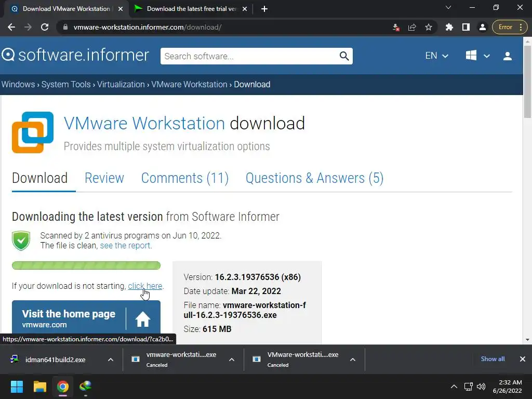Click Show all downloads
532x399 pixels.
pos(493,359)
